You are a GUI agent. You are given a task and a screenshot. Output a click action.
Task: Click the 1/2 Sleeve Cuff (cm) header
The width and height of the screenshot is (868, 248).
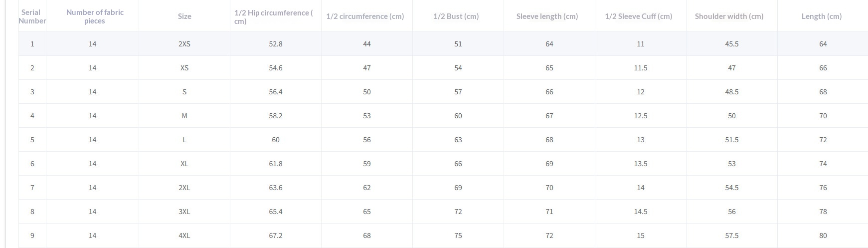pos(638,16)
